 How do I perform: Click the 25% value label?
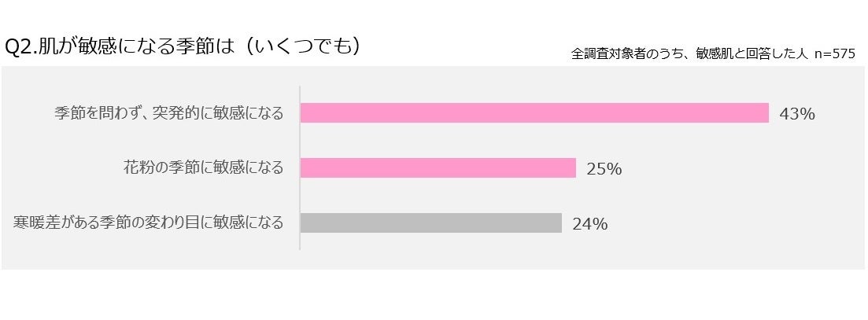604,168
